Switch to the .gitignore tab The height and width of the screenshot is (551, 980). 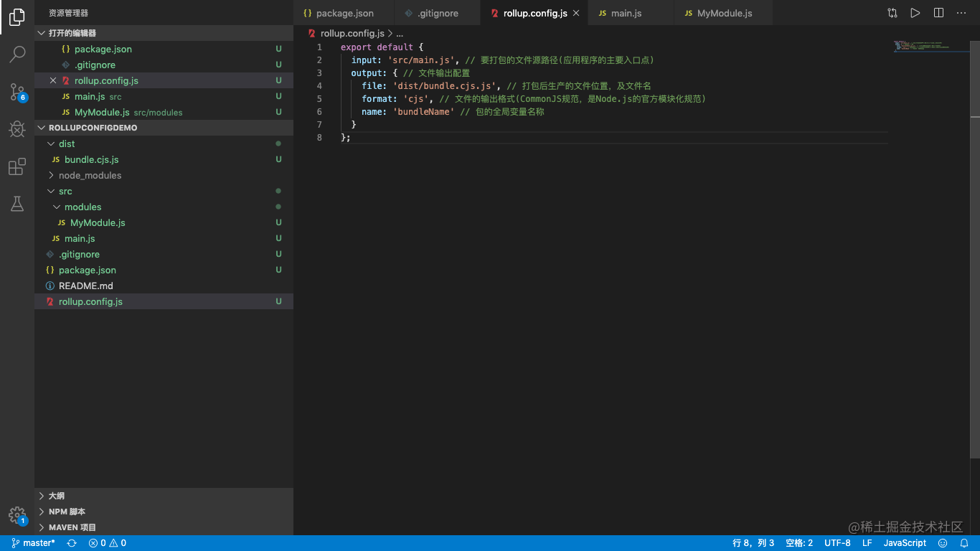[438, 13]
